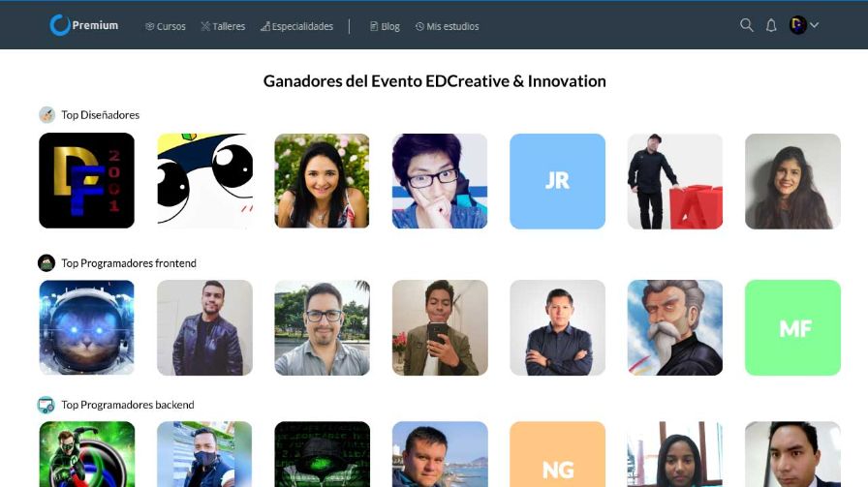Click the Premium logo in navbar

pos(84,25)
